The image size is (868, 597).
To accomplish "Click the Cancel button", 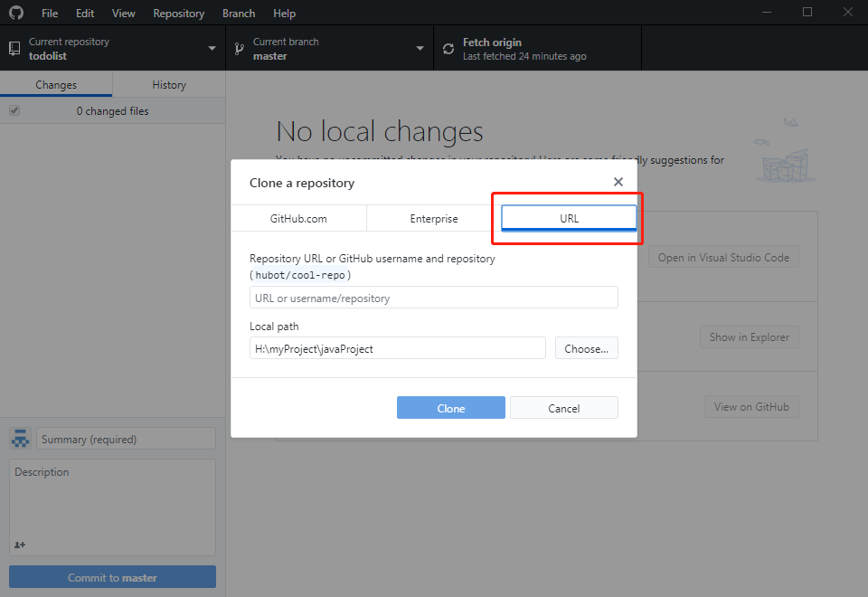I will tap(564, 408).
